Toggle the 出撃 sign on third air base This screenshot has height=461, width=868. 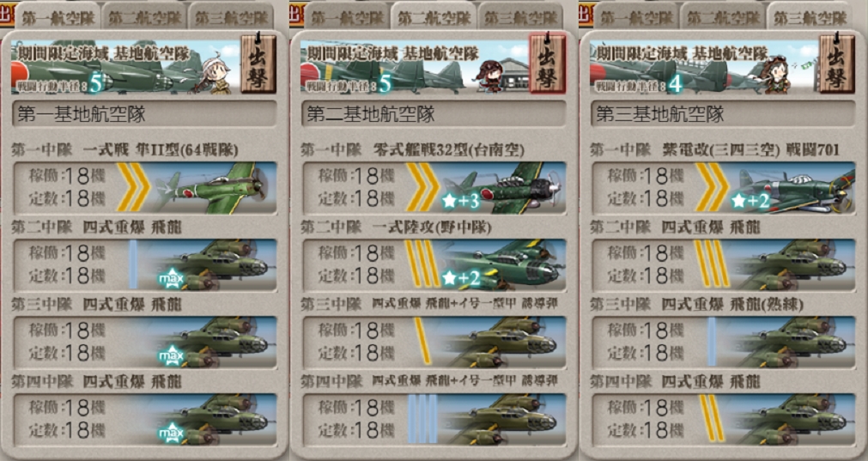pyautogui.click(x=837, y=64)
